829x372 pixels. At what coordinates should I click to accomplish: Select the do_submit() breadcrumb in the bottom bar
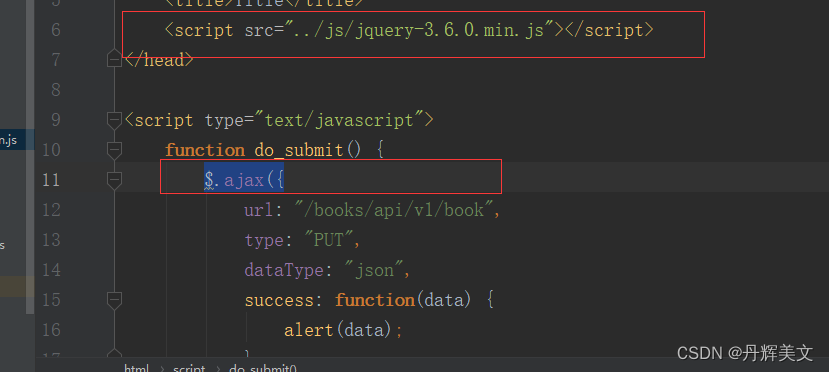click(263, 368)
